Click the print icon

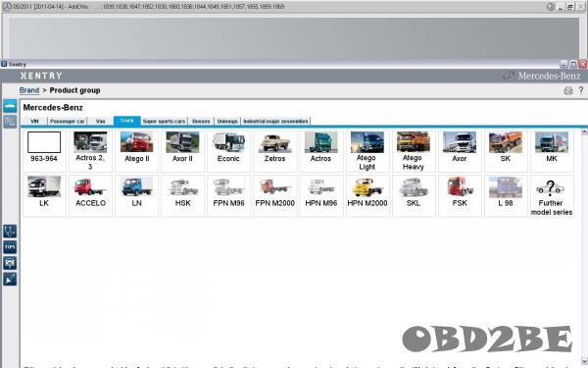(568, 90)
